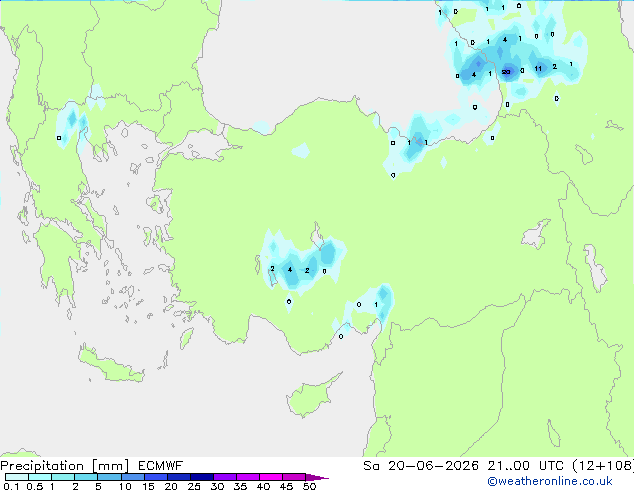Click the 20–25 mm dark blue legend swatch
The width and height of the screenshot is (634, 490).
coord(179,477)
